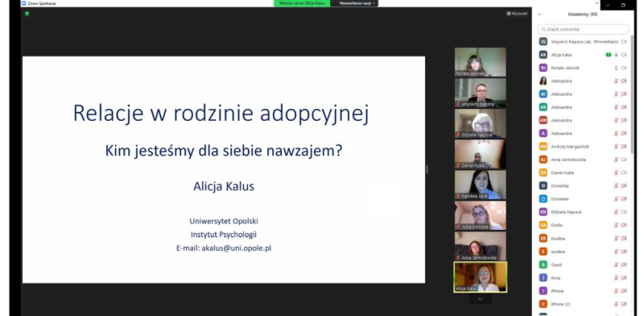Select Karolina Janik's video thumbnail

[x=480, y=185]
